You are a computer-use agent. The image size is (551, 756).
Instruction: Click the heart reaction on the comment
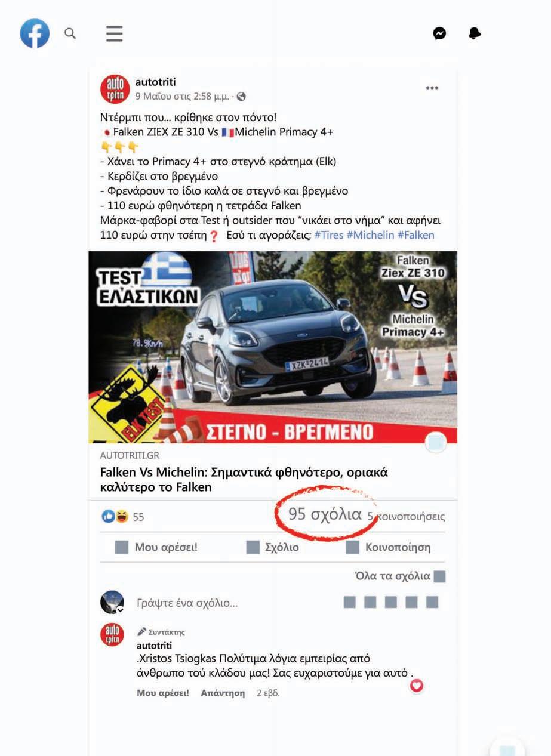point(417,686)
